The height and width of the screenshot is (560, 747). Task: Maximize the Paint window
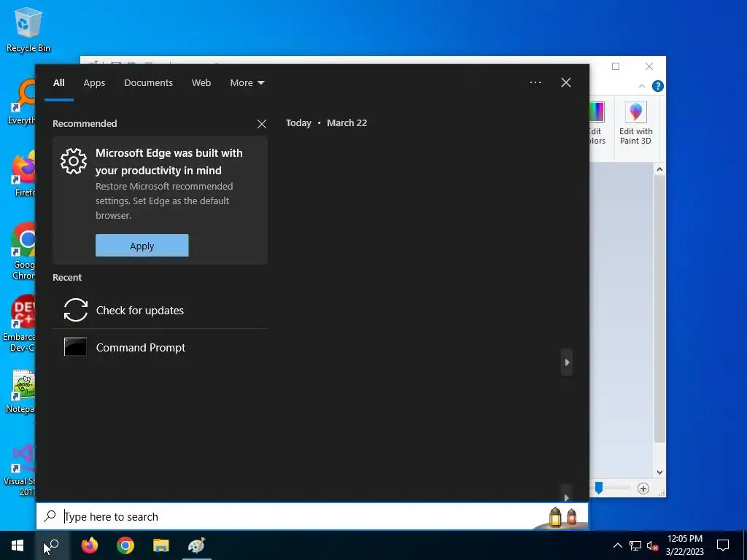click(x=616, y=66)
